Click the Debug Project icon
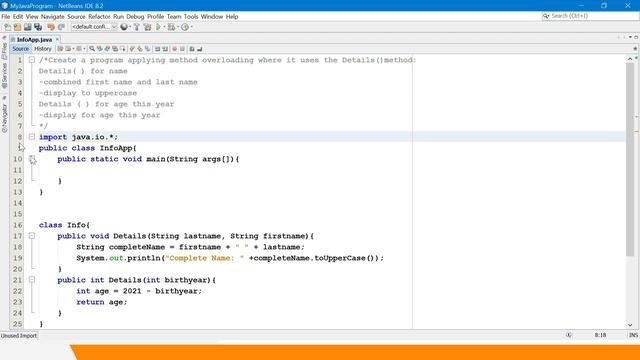This screenshot has height=360, width=640. 171,27
